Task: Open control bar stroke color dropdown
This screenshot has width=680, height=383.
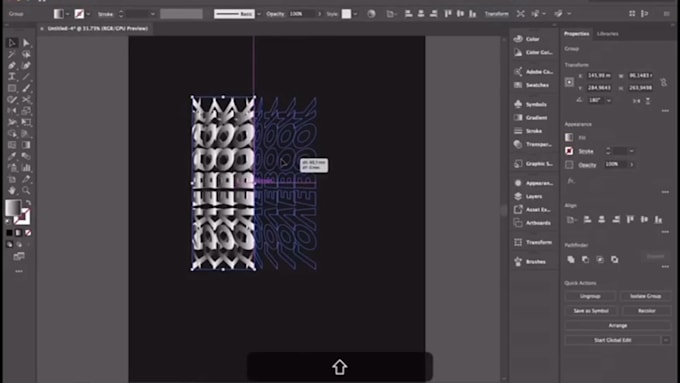Action: pyautogui.click(x=88, y=14)
